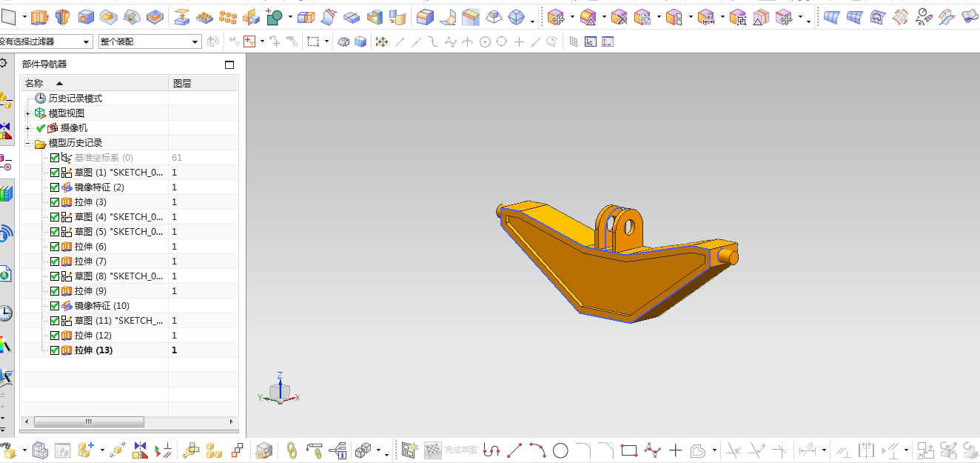This screenshot has height=463, width=980.
Task: Select the rectangle selection tool icon
Action: tap(314, 42)
